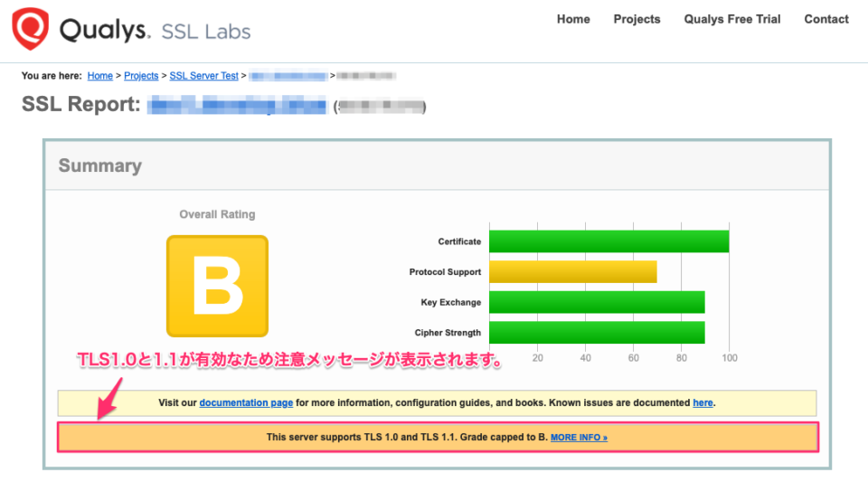Open the documentation page link
This screenshot has width=868, height=482.
[246, 402]
